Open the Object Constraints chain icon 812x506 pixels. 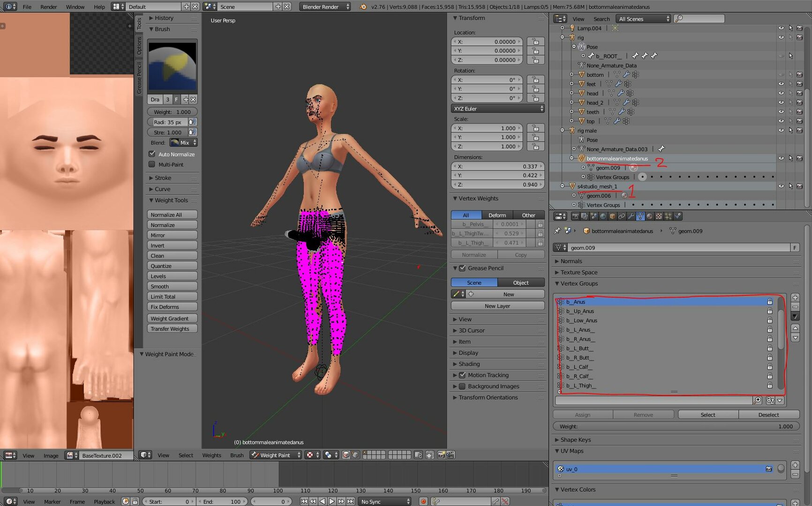622,216
